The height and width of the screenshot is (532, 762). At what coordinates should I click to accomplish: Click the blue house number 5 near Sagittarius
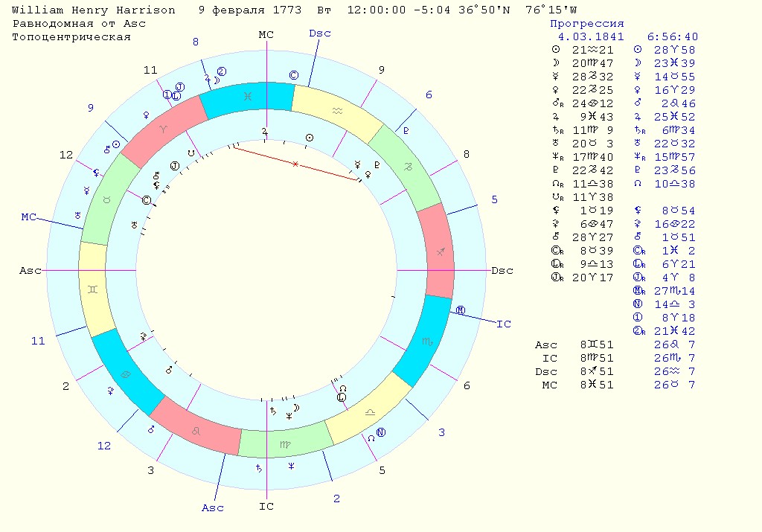coord(494,199)
